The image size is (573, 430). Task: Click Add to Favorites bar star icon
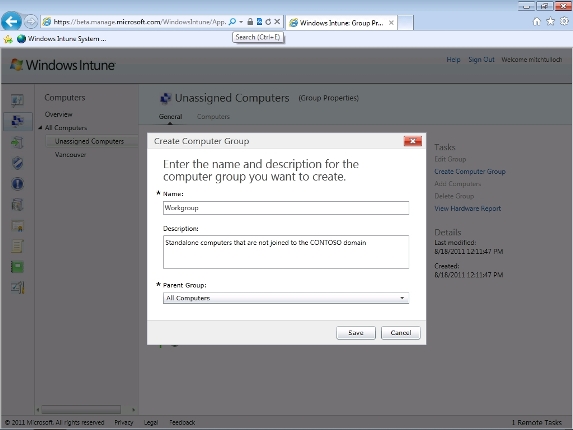click(x=8, y=39)
